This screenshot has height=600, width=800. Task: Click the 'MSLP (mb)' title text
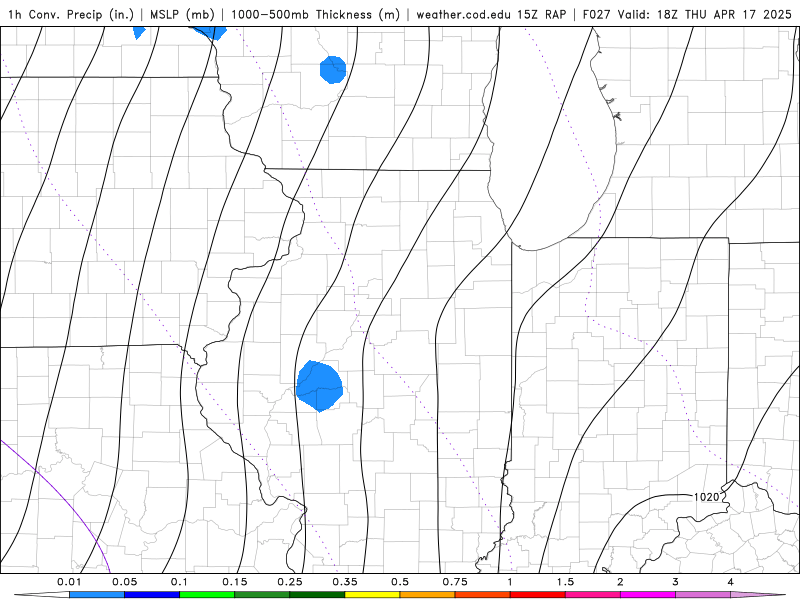[x=182, y=14]
